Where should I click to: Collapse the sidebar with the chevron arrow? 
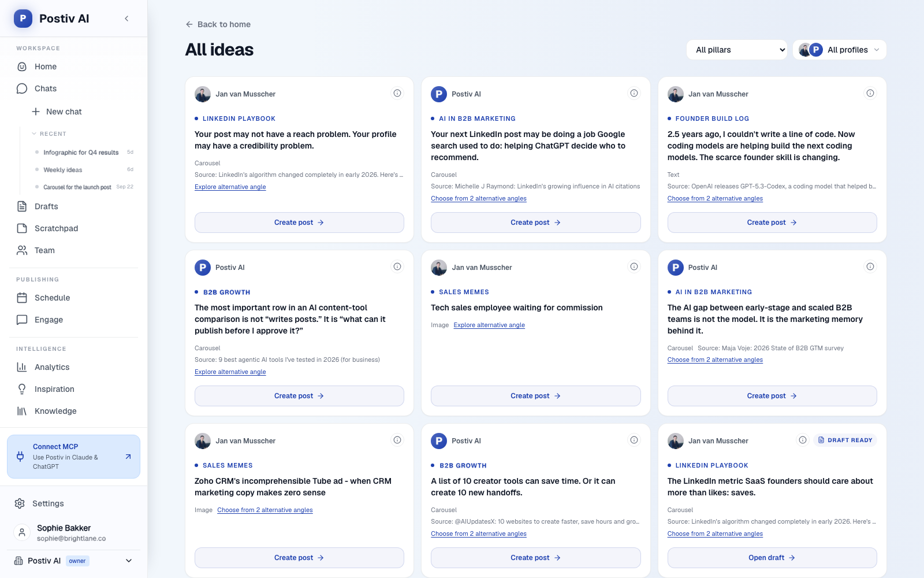[126, 18]
